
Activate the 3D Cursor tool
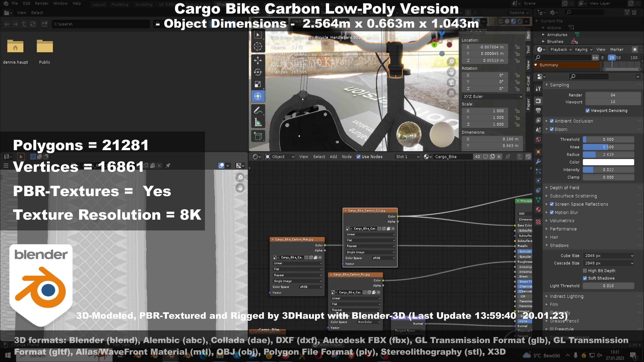click(258, 46)
